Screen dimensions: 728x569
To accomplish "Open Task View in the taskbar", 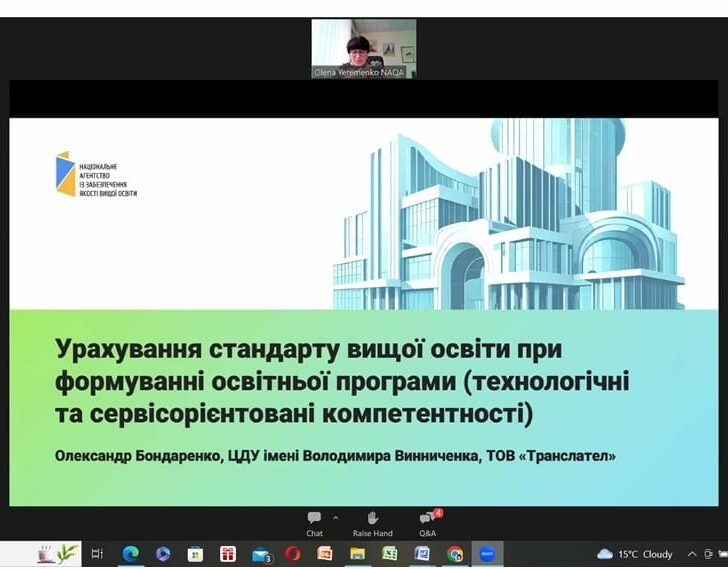I will coord(97,554).
